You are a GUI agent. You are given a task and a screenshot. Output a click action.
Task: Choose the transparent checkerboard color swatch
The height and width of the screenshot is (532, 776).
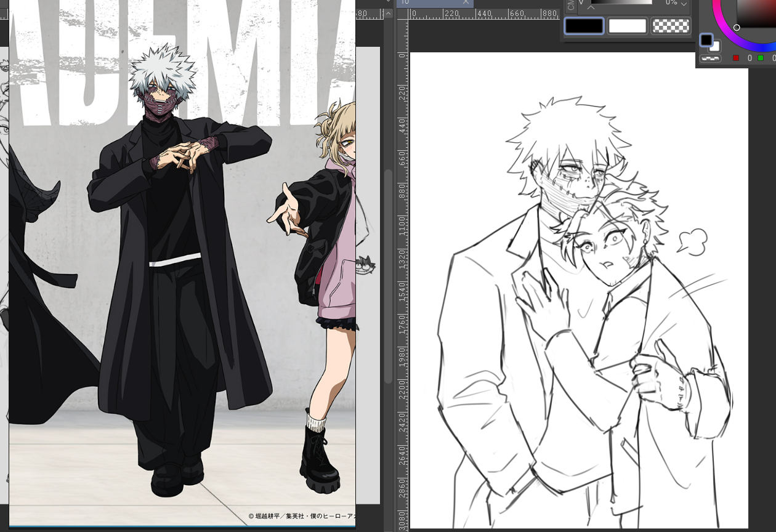point(671,26)
